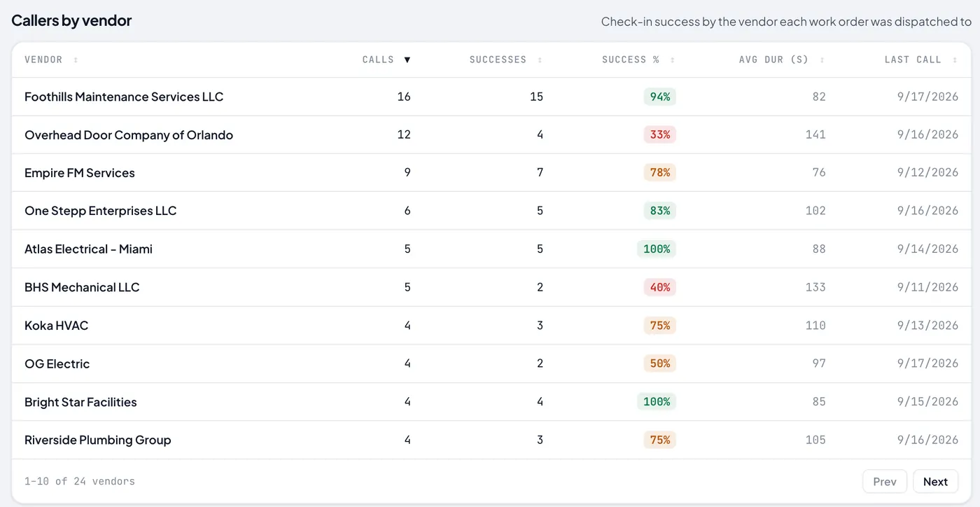Click the 9/14/2026 last call date
The height and width of the screenshot is (507, 980).
coord(927,249)
